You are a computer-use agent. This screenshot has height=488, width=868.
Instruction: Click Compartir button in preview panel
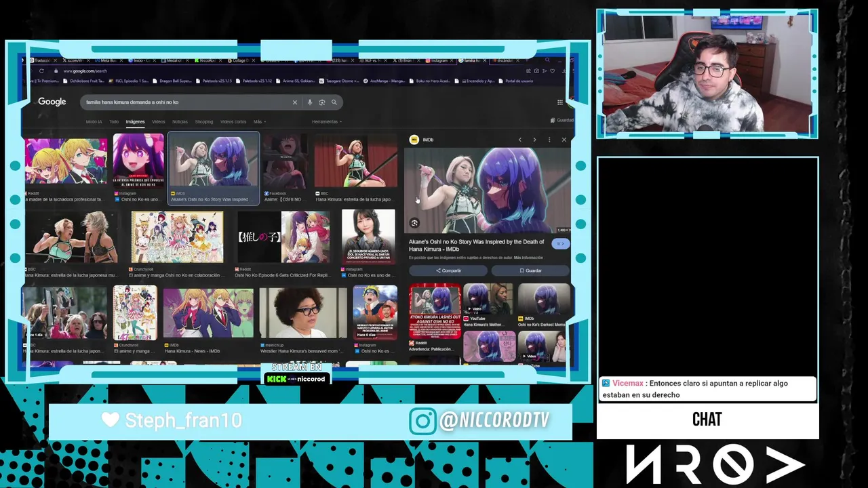click(x=448, y=270)
